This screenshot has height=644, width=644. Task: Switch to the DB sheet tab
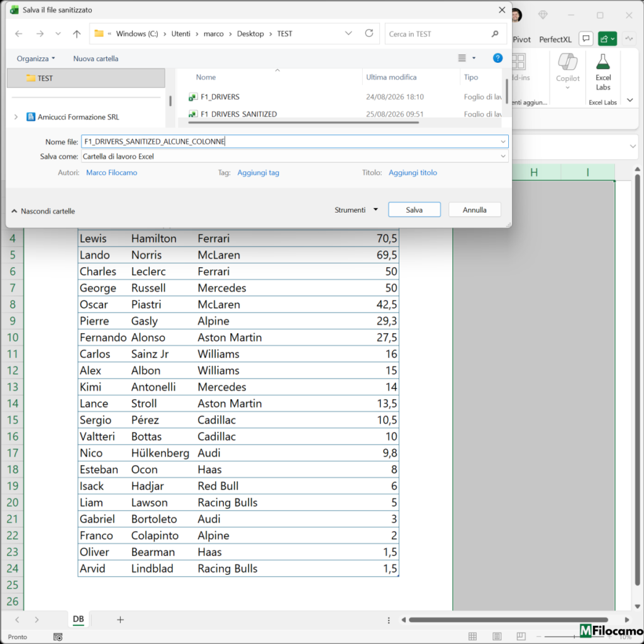78,619
